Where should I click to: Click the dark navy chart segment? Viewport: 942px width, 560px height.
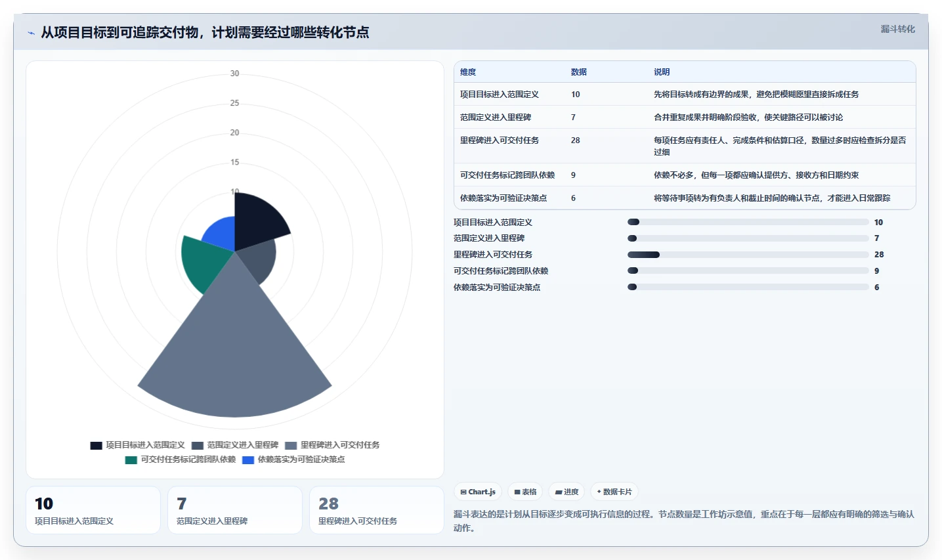[257, 220]
